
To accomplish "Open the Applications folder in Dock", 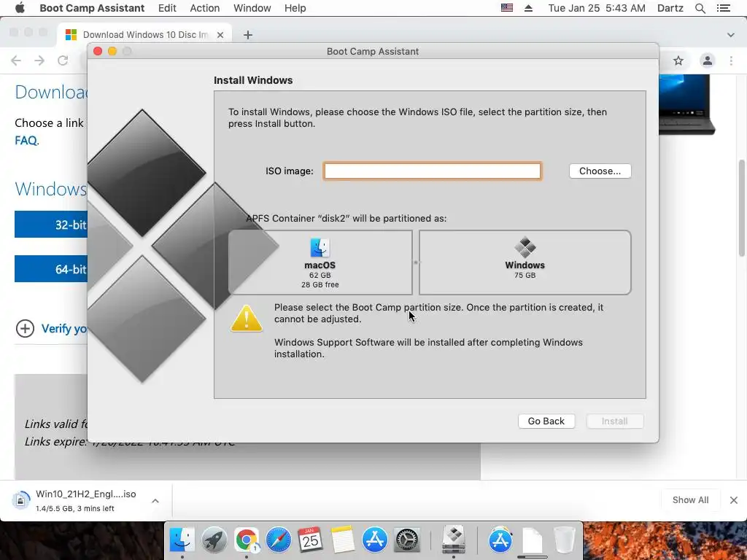I will point(500,540).
